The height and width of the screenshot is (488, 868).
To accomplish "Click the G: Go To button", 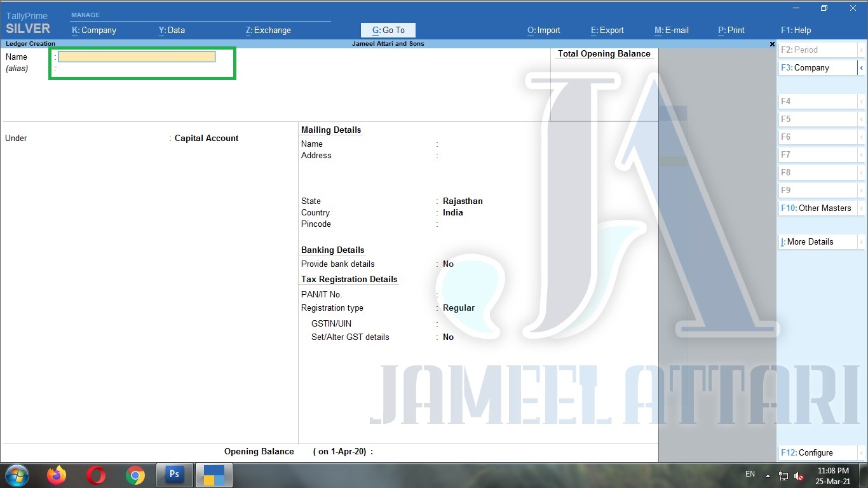I will (388, 30).
